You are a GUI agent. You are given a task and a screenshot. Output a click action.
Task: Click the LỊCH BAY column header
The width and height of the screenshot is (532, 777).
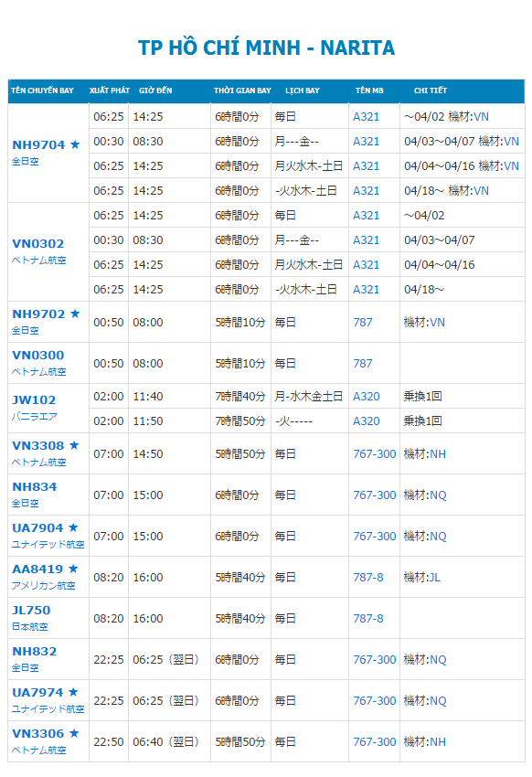click(x=303, y=90)
